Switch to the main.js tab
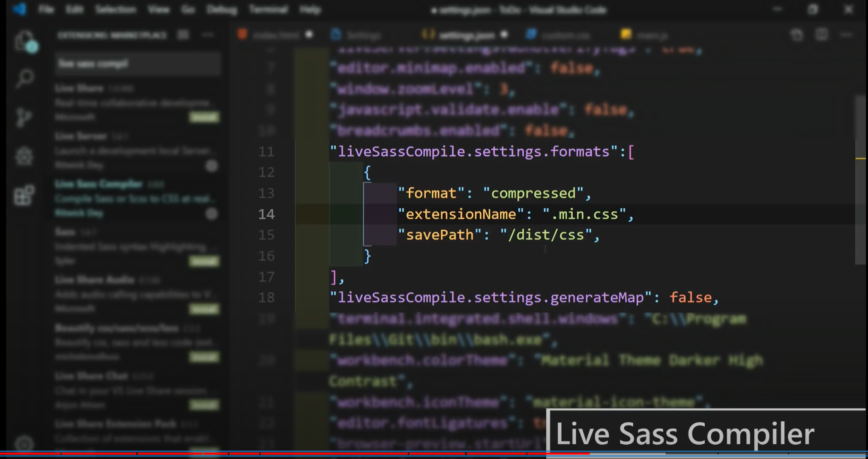 pyautogui.click(x=652, y=36)
